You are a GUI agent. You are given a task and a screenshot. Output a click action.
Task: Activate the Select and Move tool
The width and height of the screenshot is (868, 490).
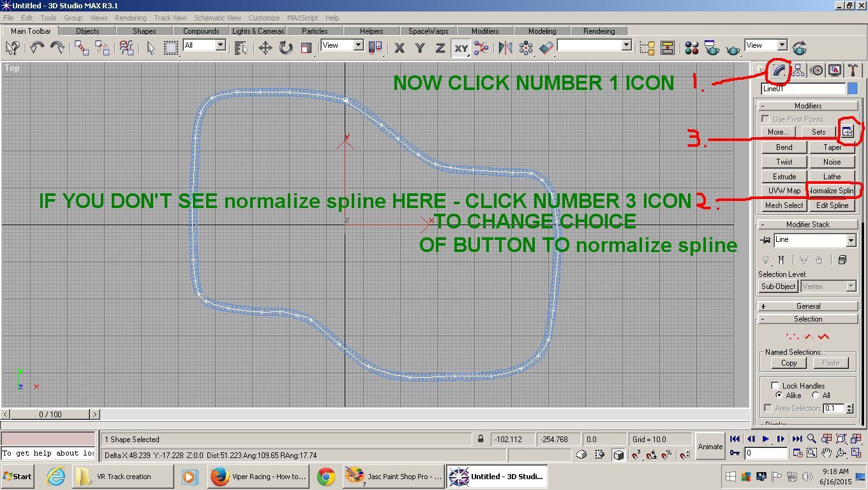[x=266, y=48]
